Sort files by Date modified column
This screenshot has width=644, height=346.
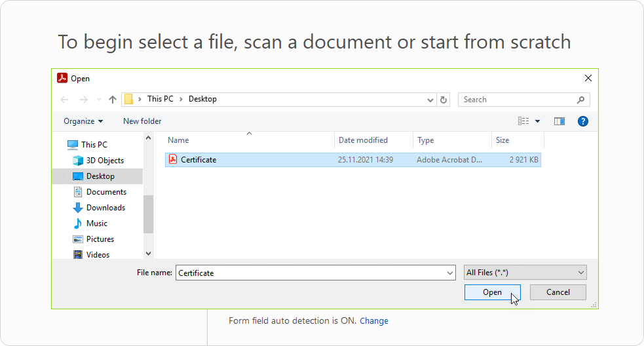[363, 140]
